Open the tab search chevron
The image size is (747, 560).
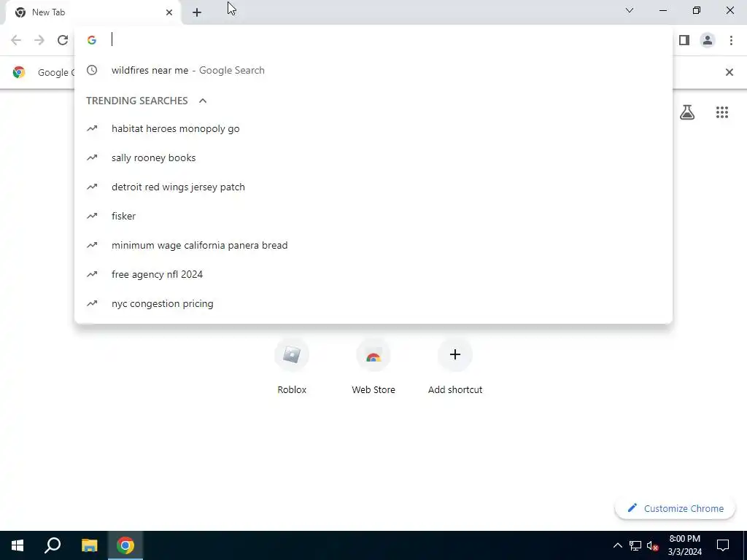click(630, 10)
